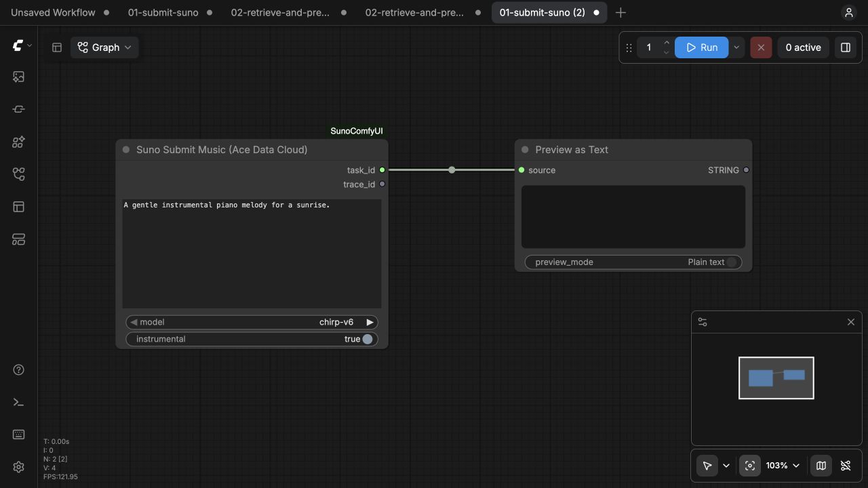Close the minimap panel

[x=851, y=322]
